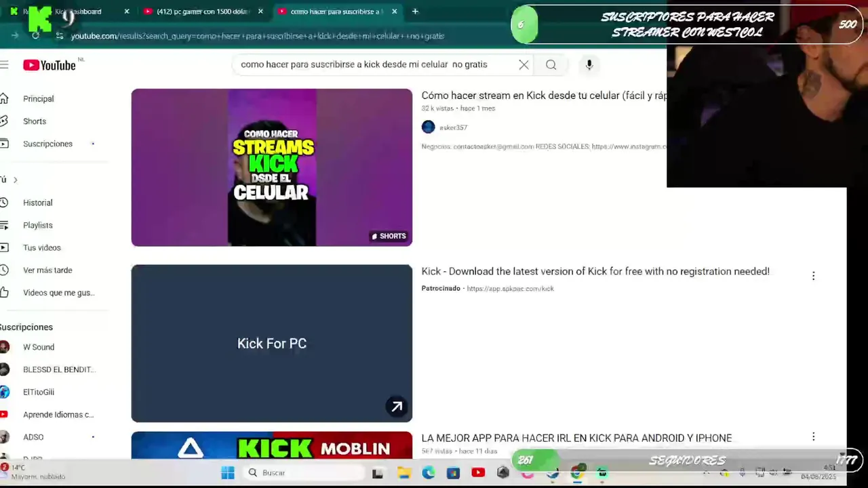Click the browser address bar URL
The image size is (868, 488).
[258, 36]
